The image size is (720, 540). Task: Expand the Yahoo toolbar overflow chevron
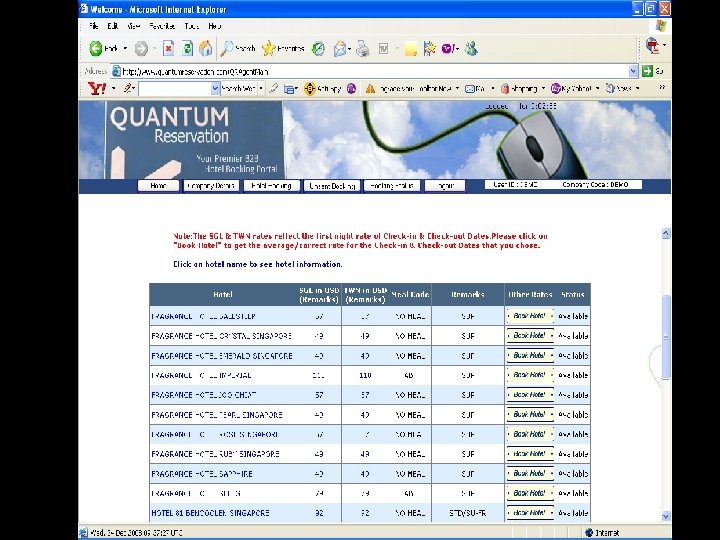662,87
